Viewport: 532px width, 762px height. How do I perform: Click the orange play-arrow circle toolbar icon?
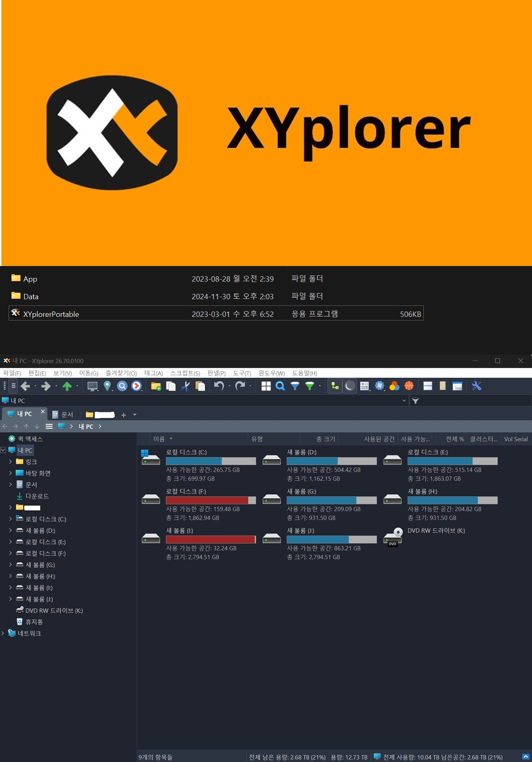136,386
